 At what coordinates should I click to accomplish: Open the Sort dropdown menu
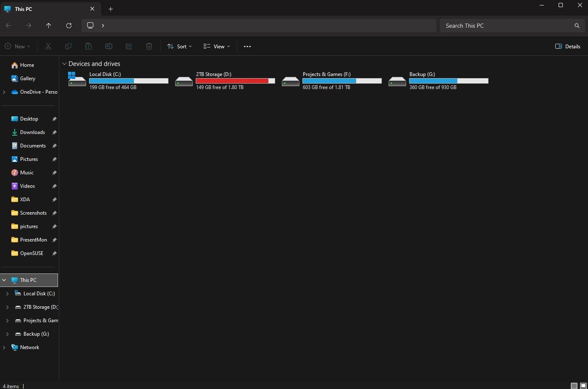click(x=179, y=46)
